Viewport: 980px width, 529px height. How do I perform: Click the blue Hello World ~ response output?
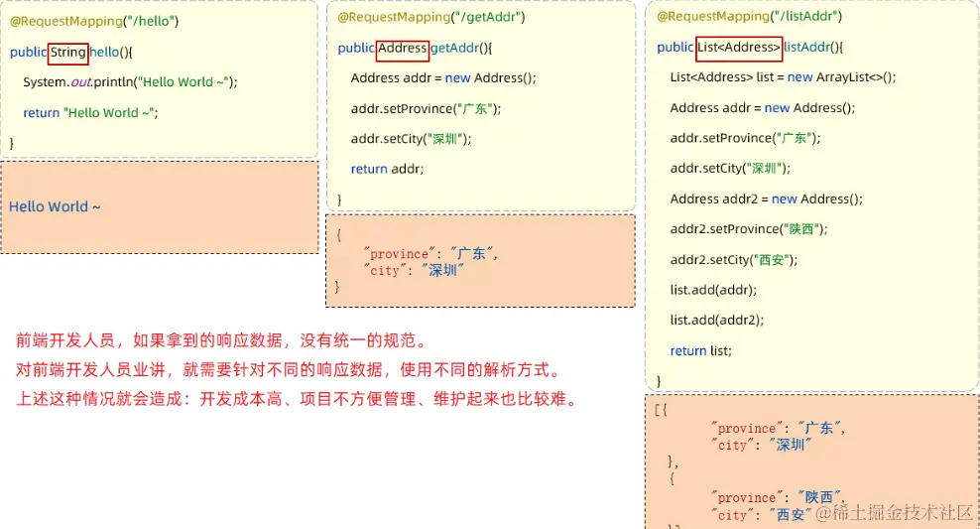(55, 206)
